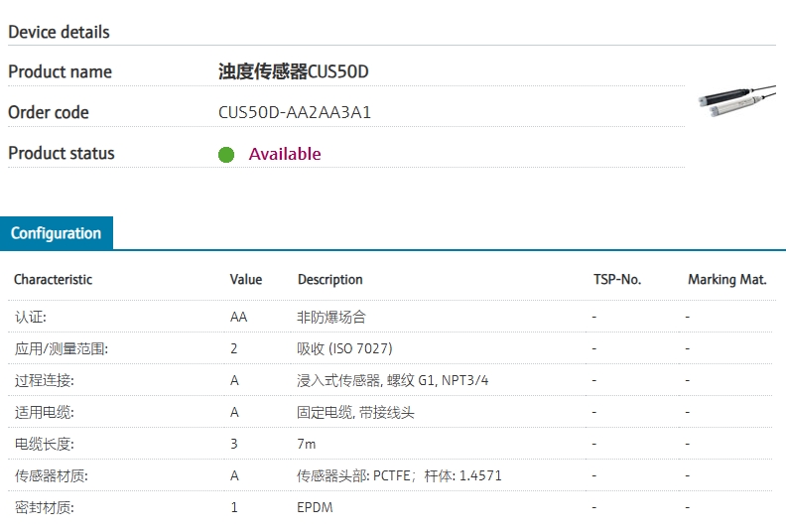Click the Device details heading

(x=59, y=32)
